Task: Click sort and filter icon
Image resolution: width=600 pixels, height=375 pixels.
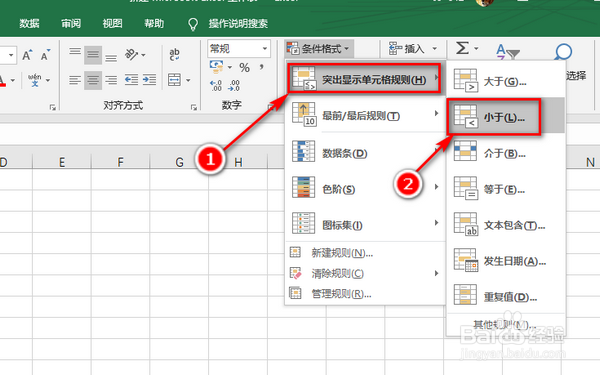Action: tap(507, 51)
